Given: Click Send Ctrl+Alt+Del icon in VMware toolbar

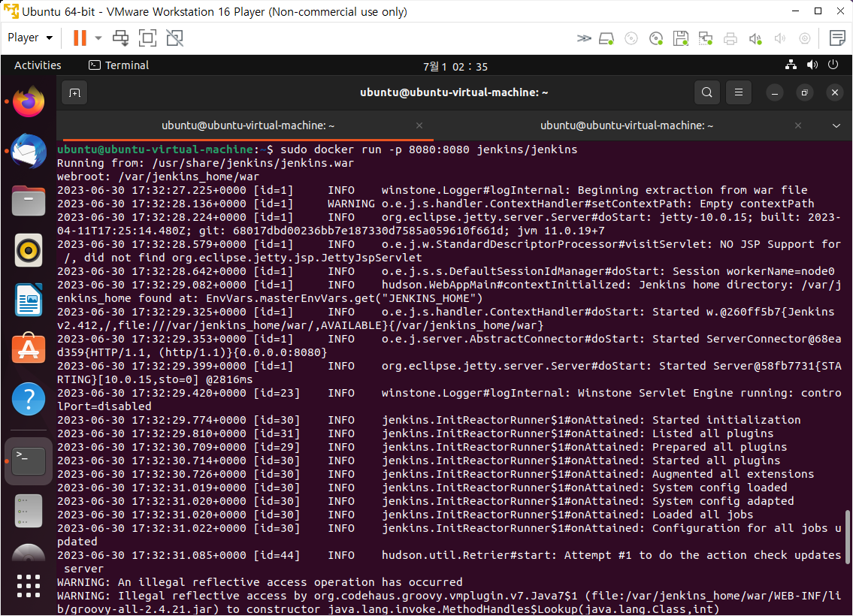Looking at the screenshot, I should 121,38.
